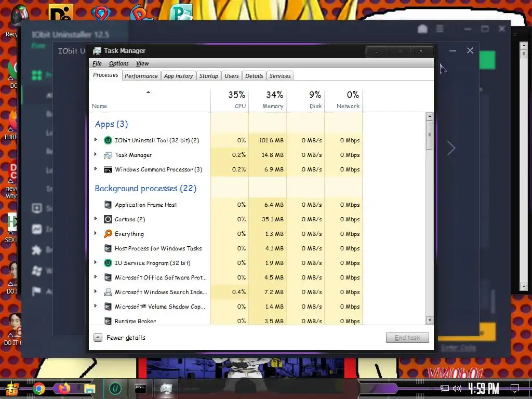The height and width of the screenshot is (399, 532).
Task: Click the 101.6 MB memory value
Action: (271, 140)
